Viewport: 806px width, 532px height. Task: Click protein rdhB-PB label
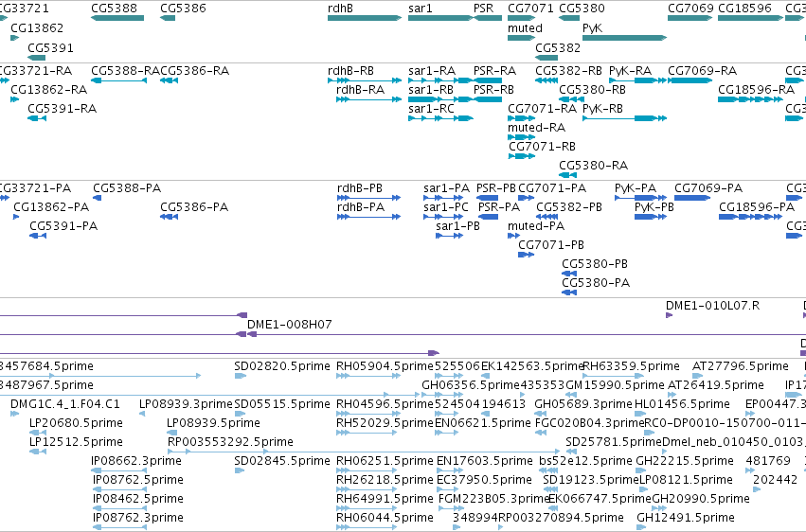(360, 188)
